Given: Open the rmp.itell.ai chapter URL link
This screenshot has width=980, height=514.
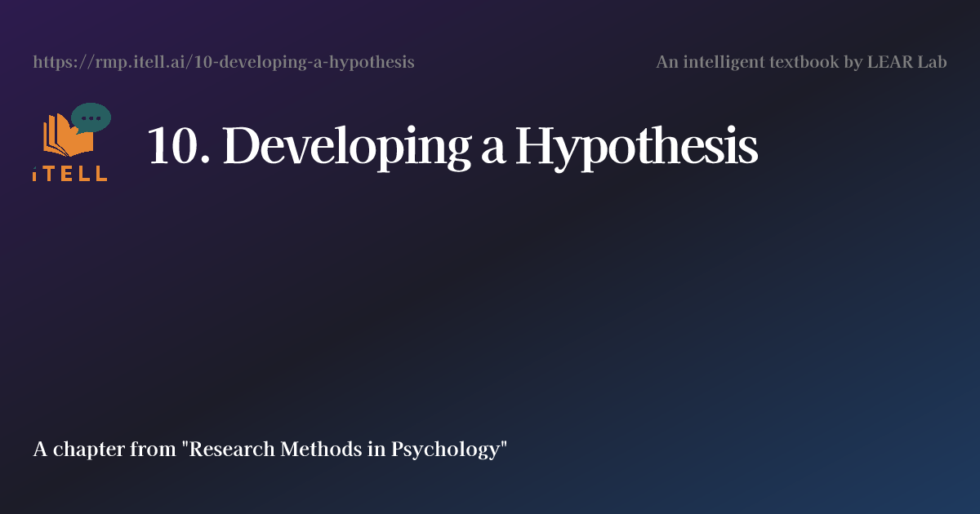Looking at the screenshot, I should 223,61.
